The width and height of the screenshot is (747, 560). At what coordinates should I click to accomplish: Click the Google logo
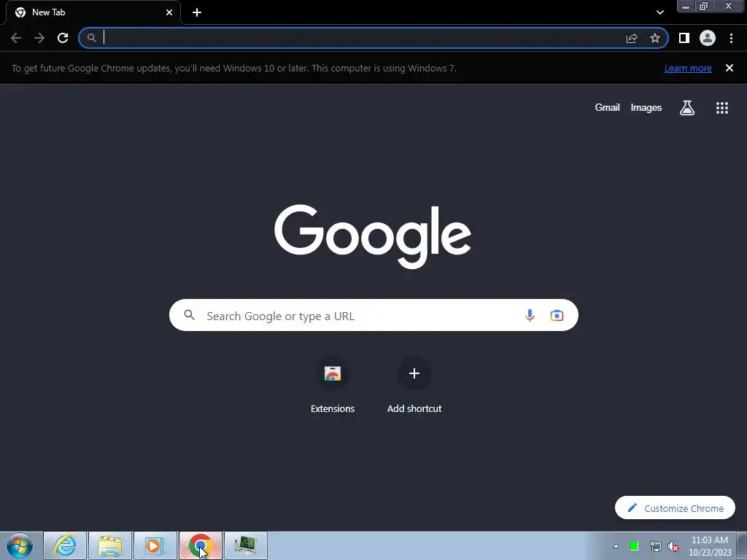click(373, 236)
